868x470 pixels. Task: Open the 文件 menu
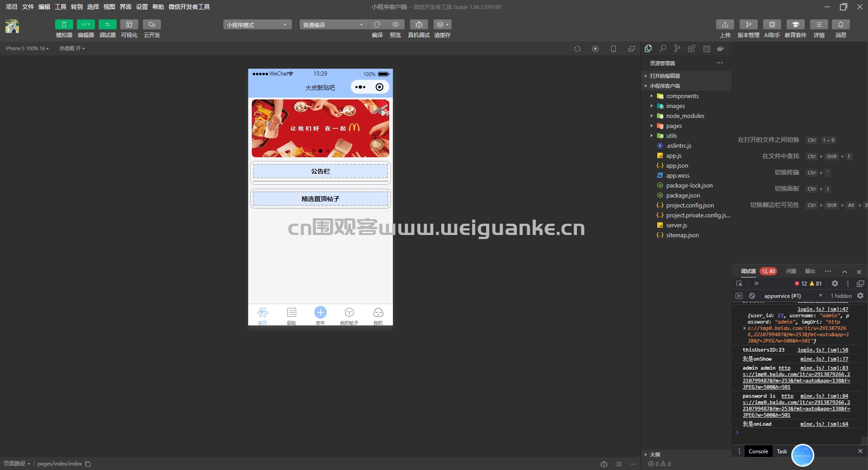coord(28,7)
